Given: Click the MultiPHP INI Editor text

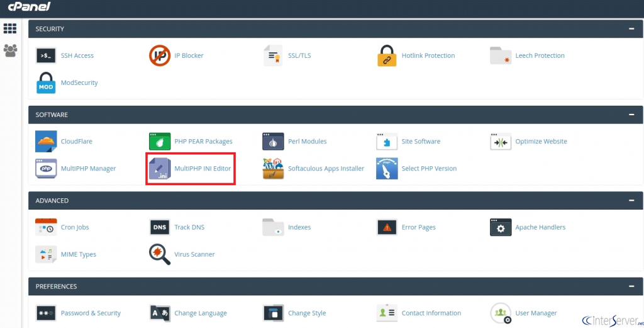Looking at the screenshot, I should 203,169.
